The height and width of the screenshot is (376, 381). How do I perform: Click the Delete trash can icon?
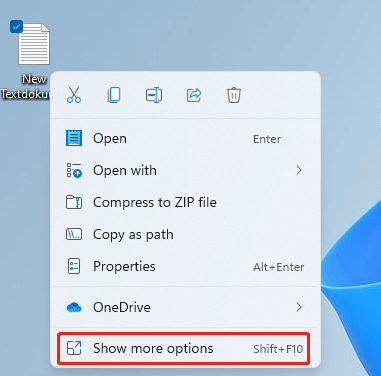pyautogui.click(x=234, y=95)
